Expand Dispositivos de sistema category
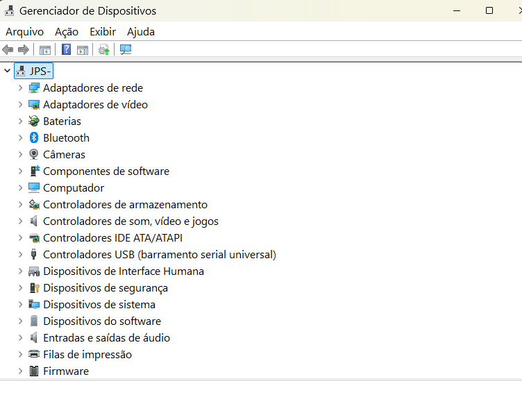The image size is (522, 420). pyautogui.click(x=20, y=305)
